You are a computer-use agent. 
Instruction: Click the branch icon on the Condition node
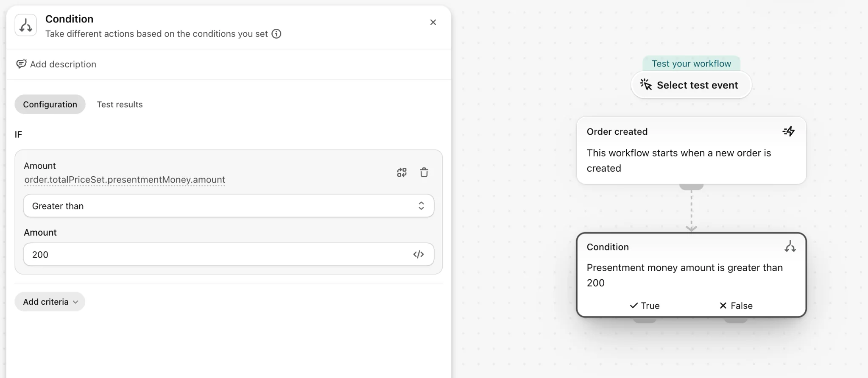790,247
